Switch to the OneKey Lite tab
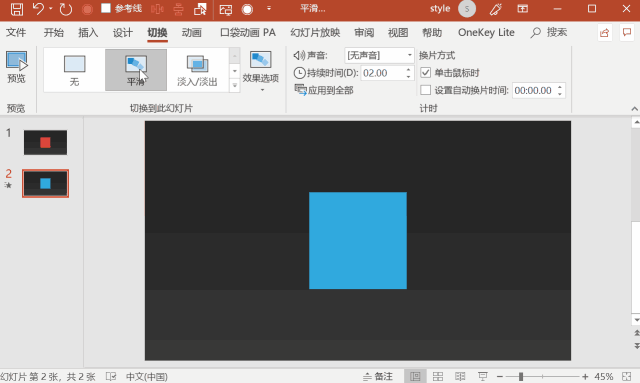The image size is (640, 383). pyautogui.click(x=486, y=32)
